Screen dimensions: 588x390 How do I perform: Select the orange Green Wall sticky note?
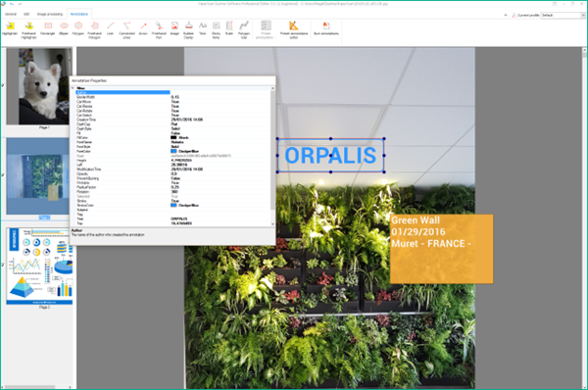tap(441, 249)
